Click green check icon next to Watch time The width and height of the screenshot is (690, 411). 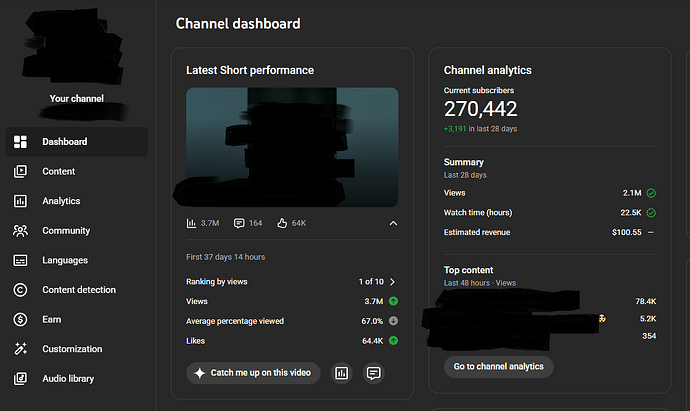point(651,213)
